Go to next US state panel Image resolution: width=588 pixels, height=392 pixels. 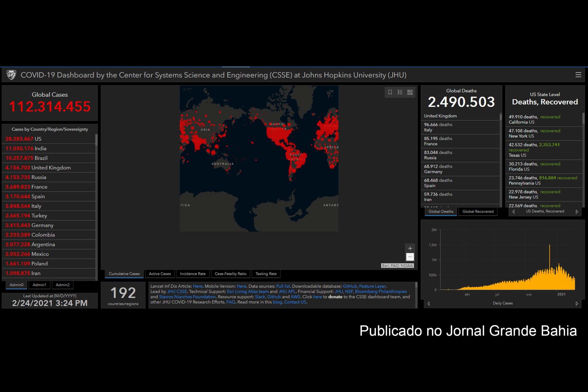point(577,212)
